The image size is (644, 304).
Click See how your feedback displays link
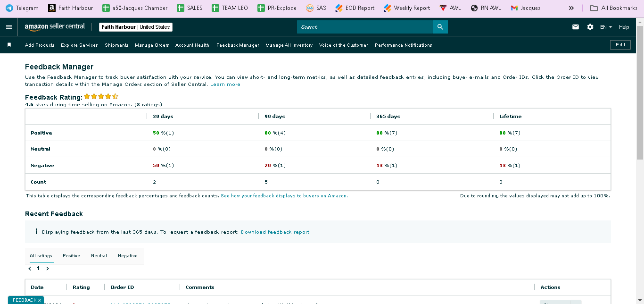284,195
